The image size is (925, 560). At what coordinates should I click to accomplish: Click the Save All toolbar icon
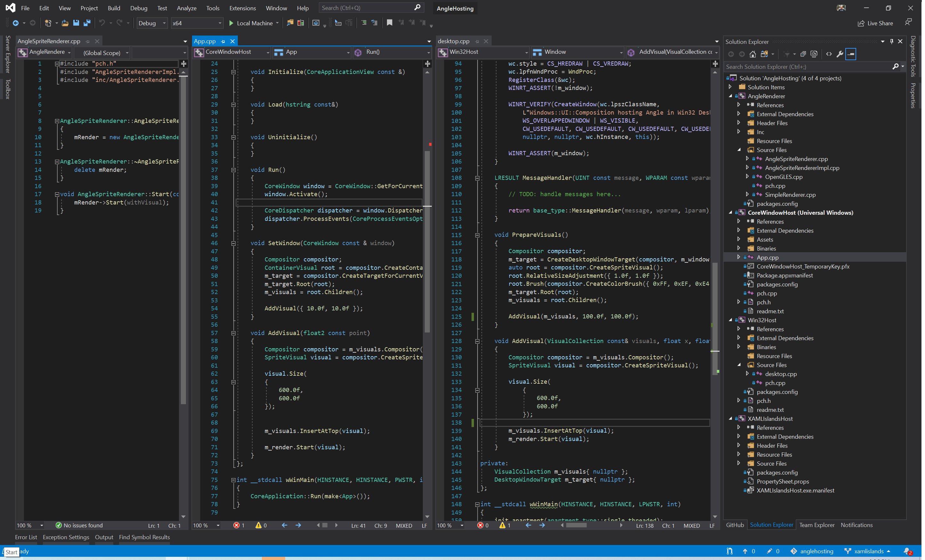[87, 23]
